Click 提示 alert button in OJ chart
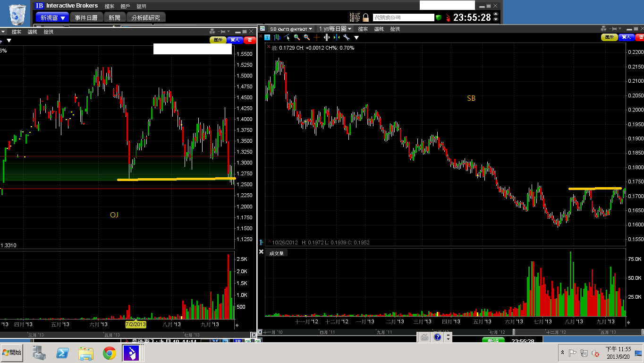644x363 pixels. pos(218,40)
